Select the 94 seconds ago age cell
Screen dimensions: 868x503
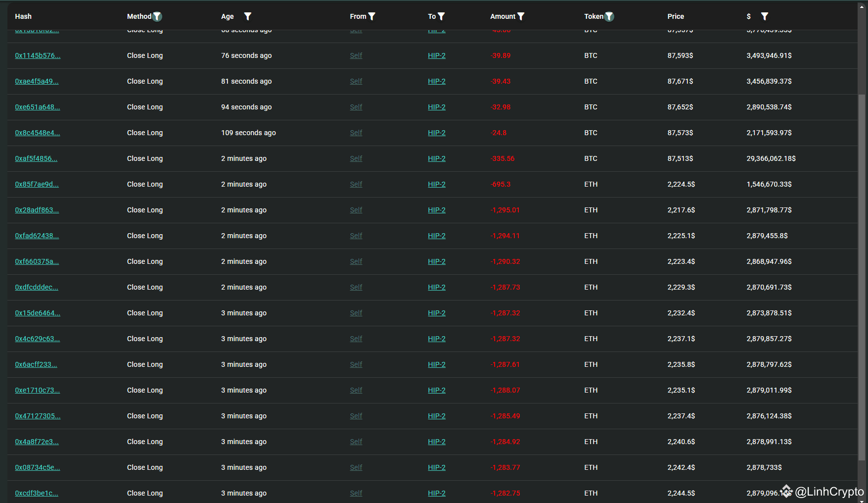point(246,107)
